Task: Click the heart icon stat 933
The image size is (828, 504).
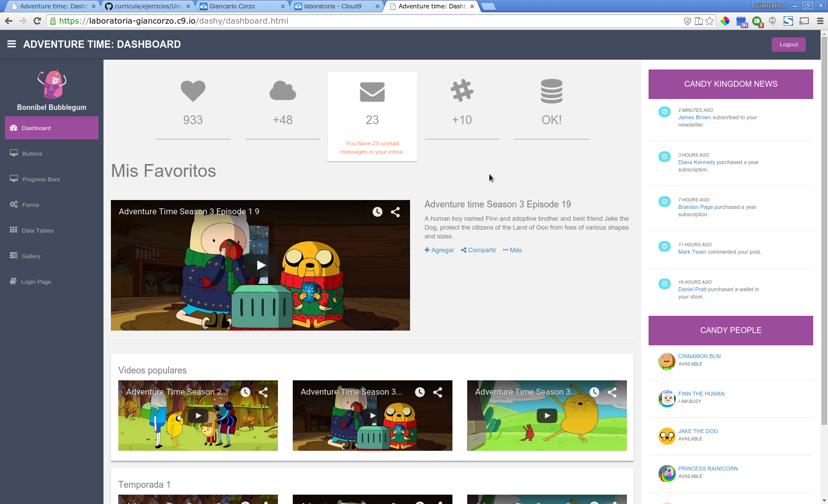Action: point(193,91)
